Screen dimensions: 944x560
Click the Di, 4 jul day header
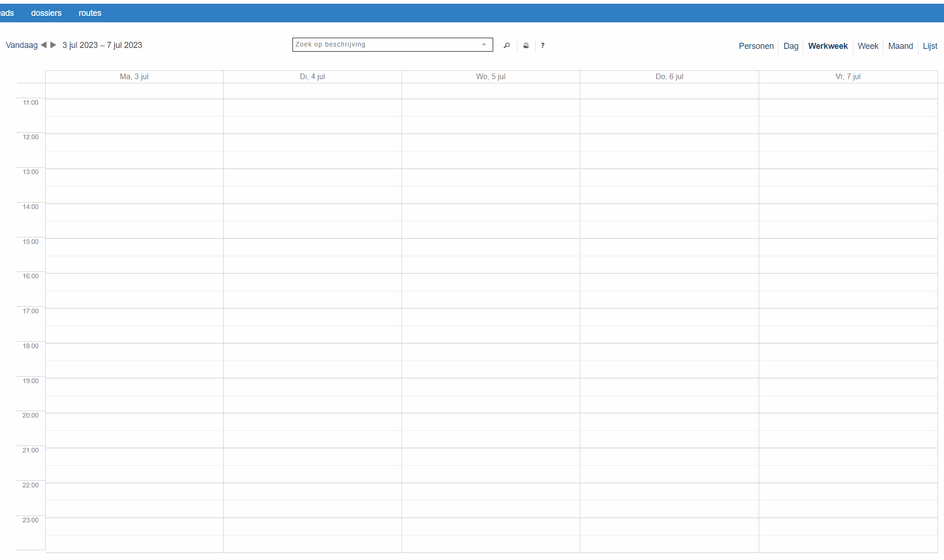pos(312,77)
